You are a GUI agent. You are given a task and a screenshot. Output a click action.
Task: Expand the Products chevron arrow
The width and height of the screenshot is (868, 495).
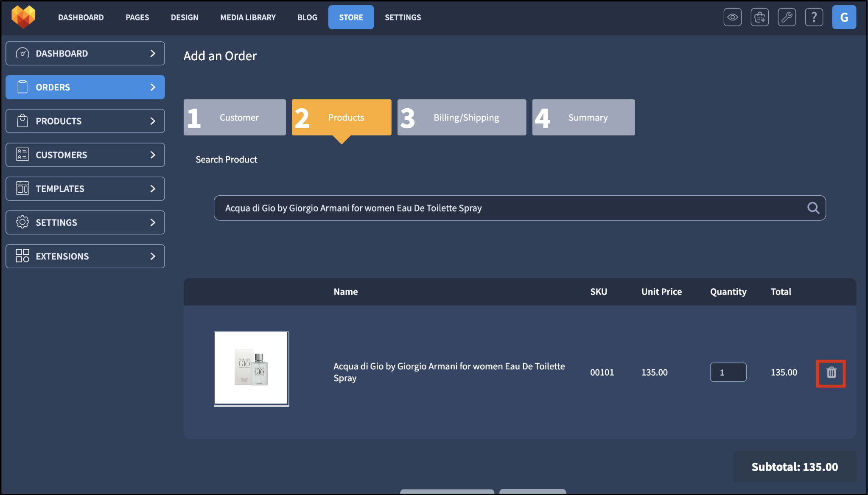coord(153,121)
